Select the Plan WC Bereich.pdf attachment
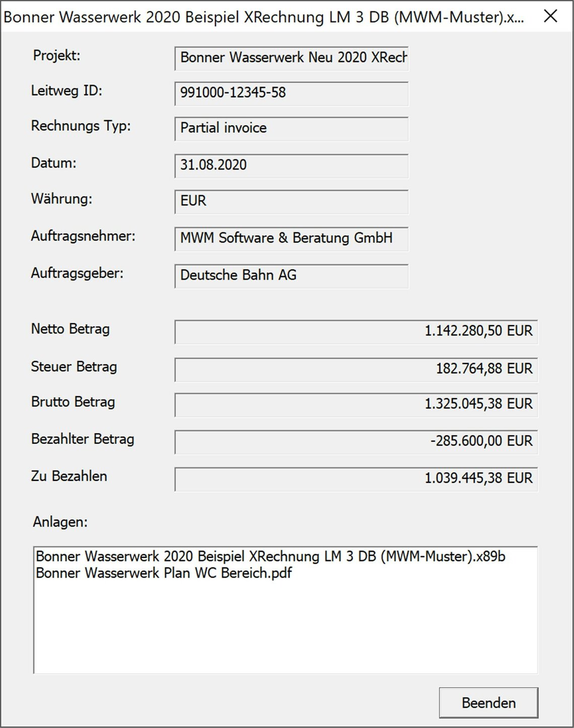Image resolution: width=574 pixels, height=728 pixels. pyautogui.click(x=164, y=573)
